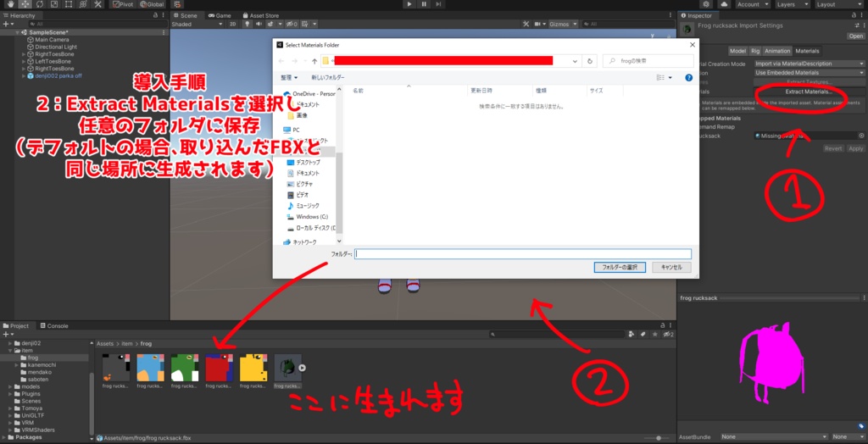Viewport: 868px width, 444px height.
Task: Open the Layout dropdown
Action: [x=837, y=4]
